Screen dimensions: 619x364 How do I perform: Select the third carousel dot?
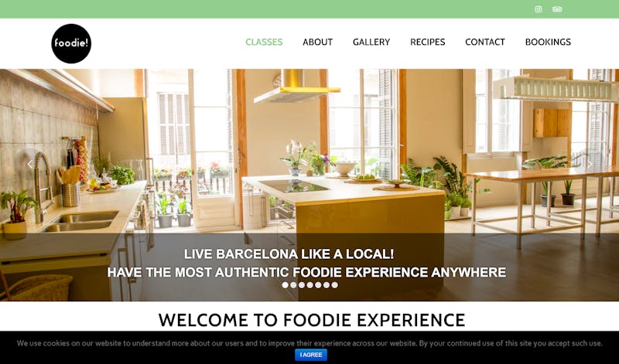coord(302,285)
